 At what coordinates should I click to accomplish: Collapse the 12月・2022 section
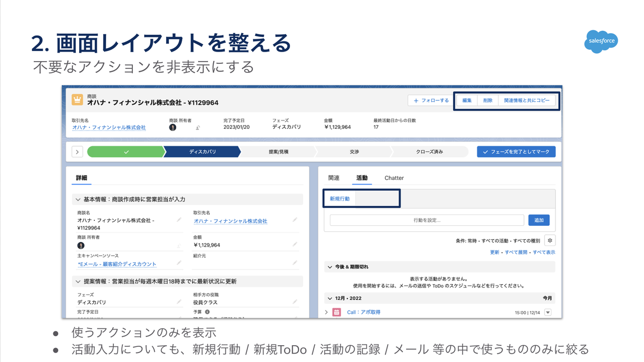coord(330,298)
